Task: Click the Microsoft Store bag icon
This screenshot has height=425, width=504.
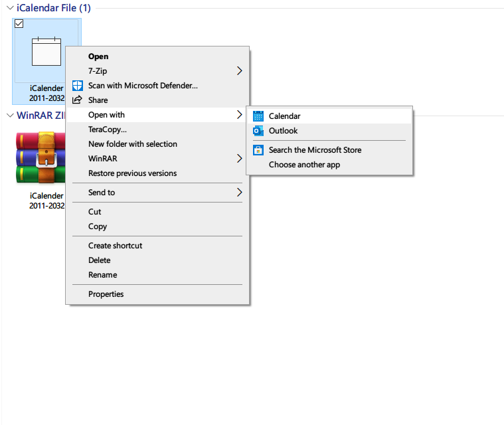Action: [258, 150]
